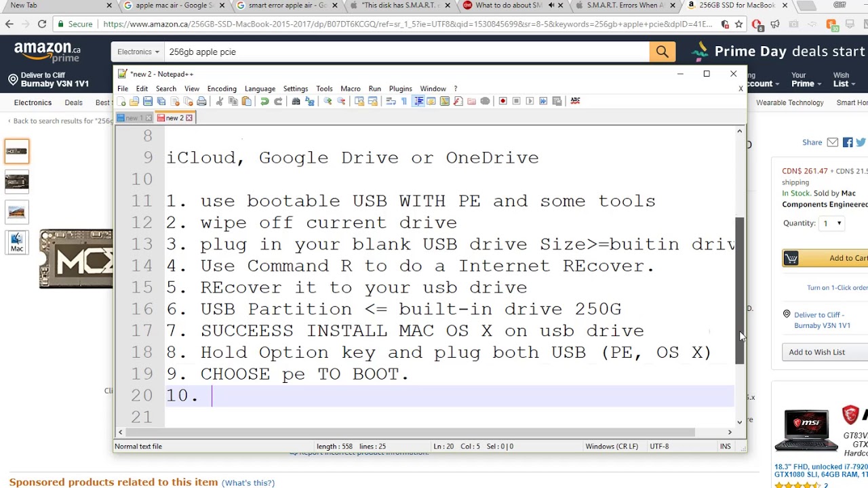
Task: Click the green Undo arrow in Notepad++
Action: [264, 101]
